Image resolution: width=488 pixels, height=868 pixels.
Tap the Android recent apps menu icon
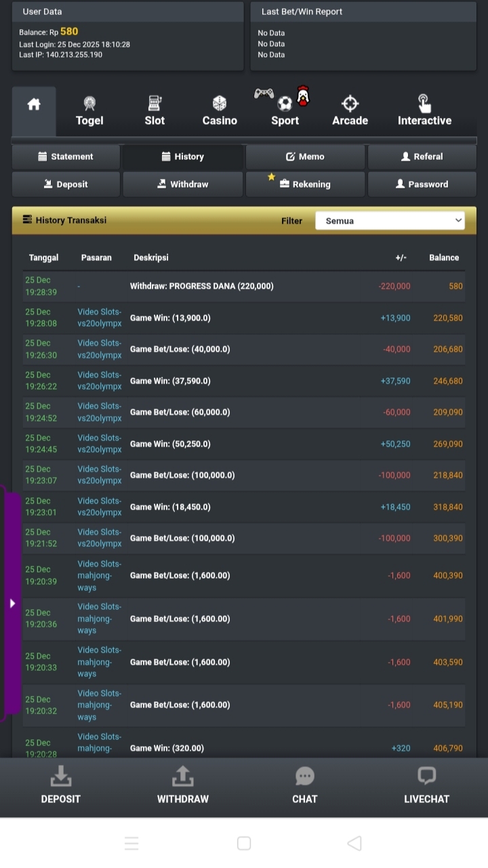(x=131, y=843)
